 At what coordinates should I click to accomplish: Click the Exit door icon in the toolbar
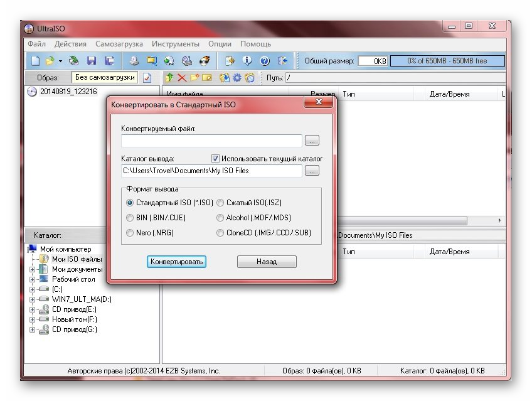coord(282,61)
